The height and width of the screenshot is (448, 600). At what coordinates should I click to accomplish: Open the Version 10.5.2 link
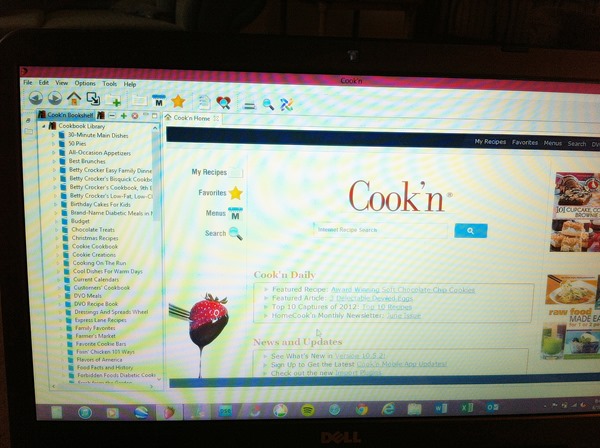pyautogui.click(x=360, y=356)
